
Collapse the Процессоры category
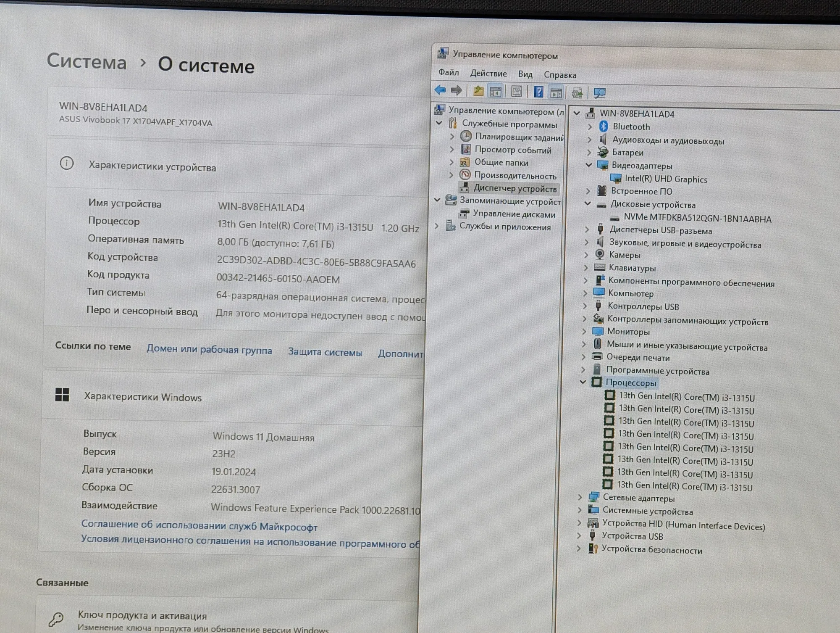click(583, 382)
